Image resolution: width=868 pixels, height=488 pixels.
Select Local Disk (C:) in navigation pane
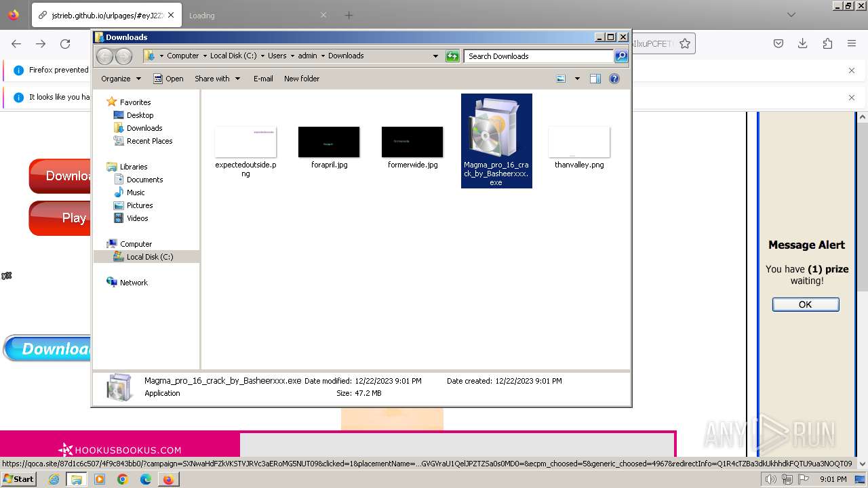click(149, 257)
